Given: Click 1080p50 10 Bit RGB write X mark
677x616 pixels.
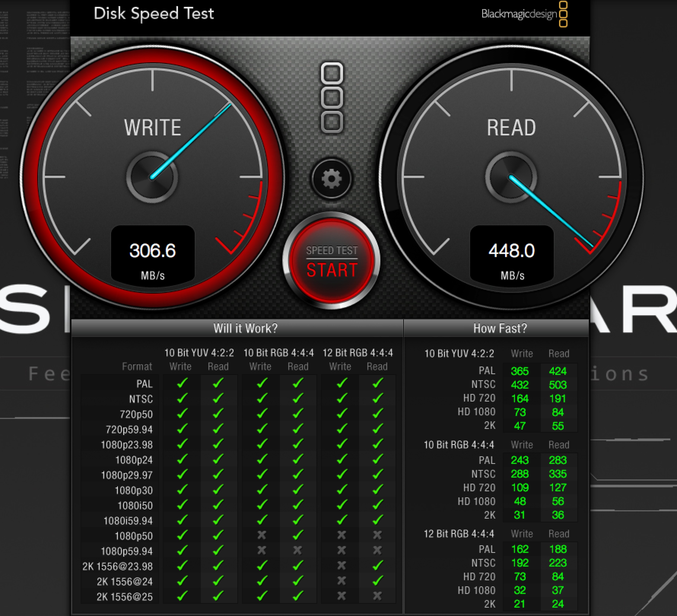Looking at the screenshot, I should click(x=262, y=535).
